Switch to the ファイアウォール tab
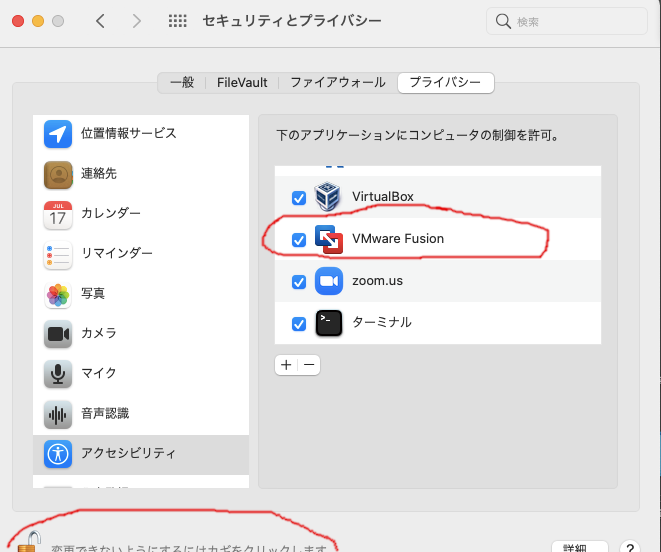 click(x=338, y=83)
